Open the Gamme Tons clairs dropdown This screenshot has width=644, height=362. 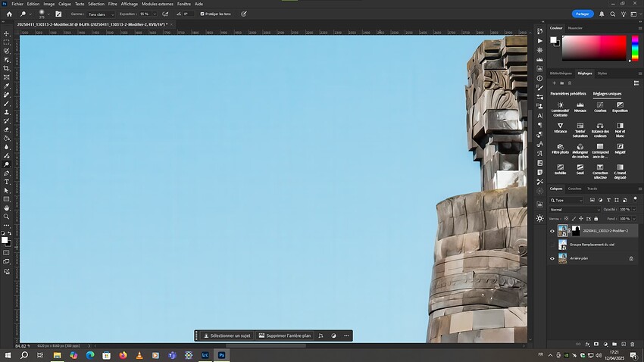(101, 14)
